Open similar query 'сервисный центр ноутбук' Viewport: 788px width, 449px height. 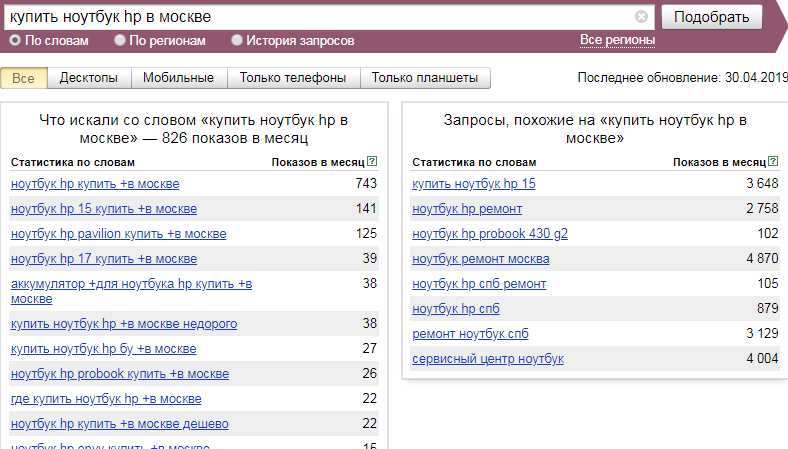488,359
